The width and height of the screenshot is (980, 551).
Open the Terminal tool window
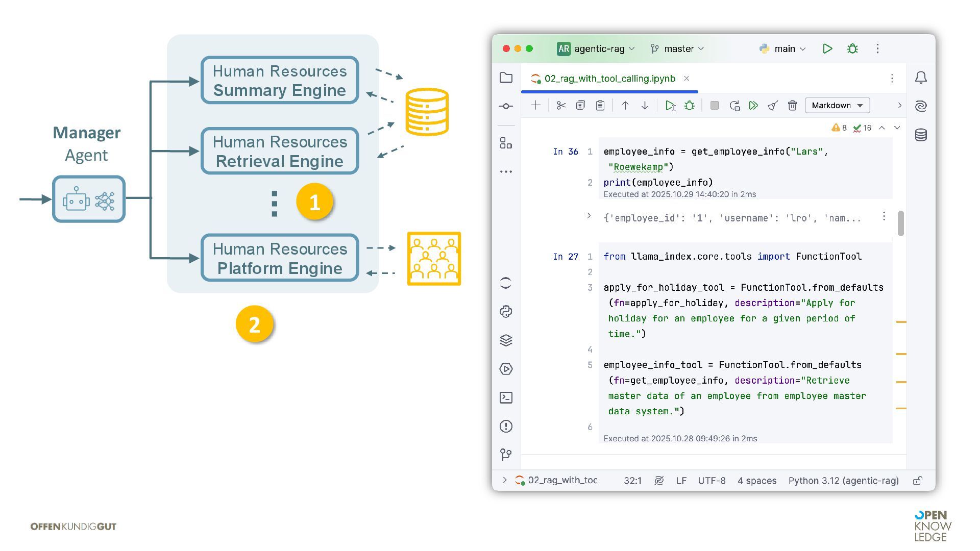pos(506,397)
